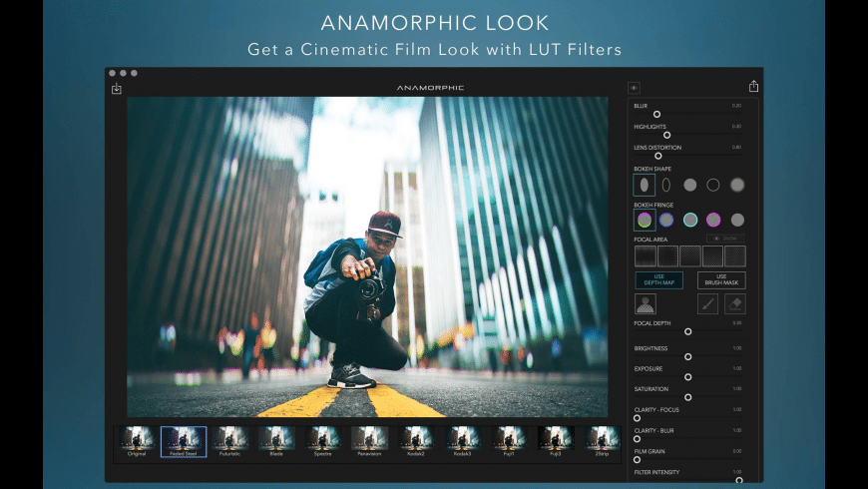The image size is (868, 489).
Task: Select the Original filter thumbnail
Action: [x=137, y=441]
